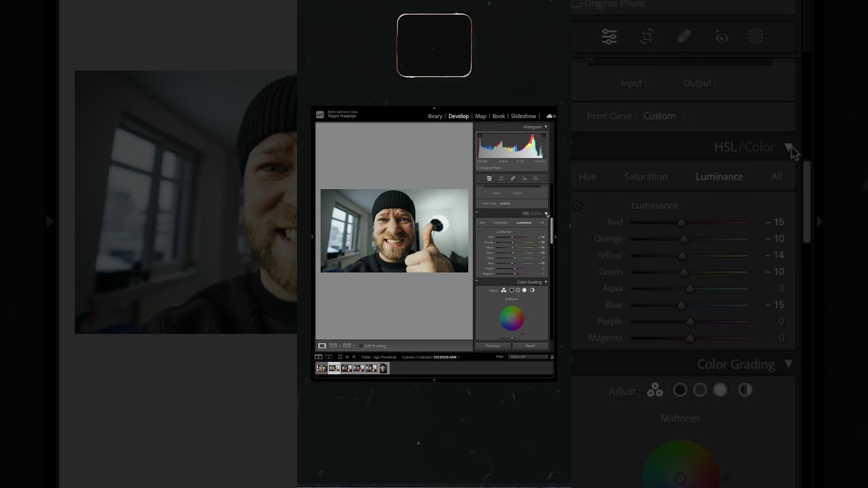Click the Before/After left-right view icon
Viewport: 868px width, 488px height.
click(x=333, y=346)
